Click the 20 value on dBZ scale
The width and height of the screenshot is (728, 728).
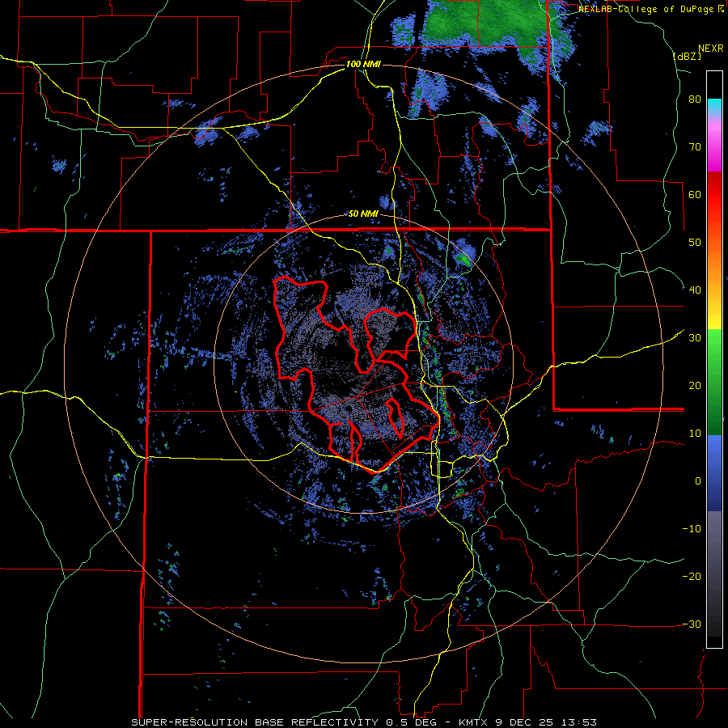point(695,386)
